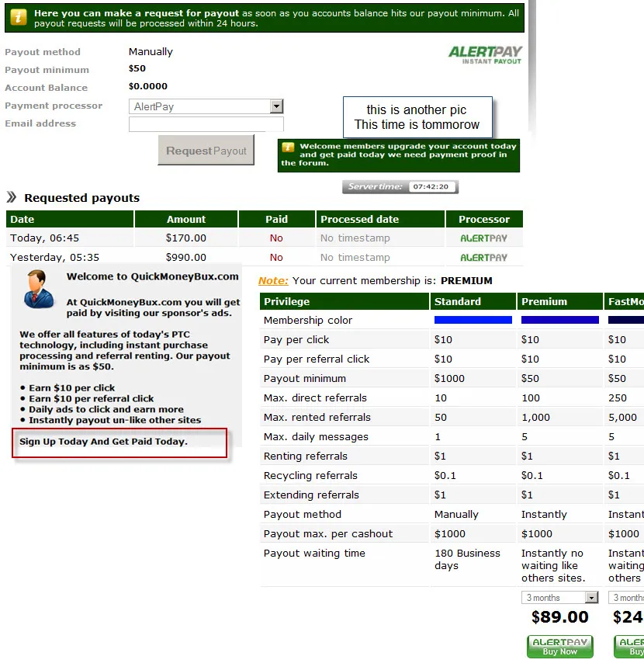Click the info icon in the top payout banner

pos(18,18)
